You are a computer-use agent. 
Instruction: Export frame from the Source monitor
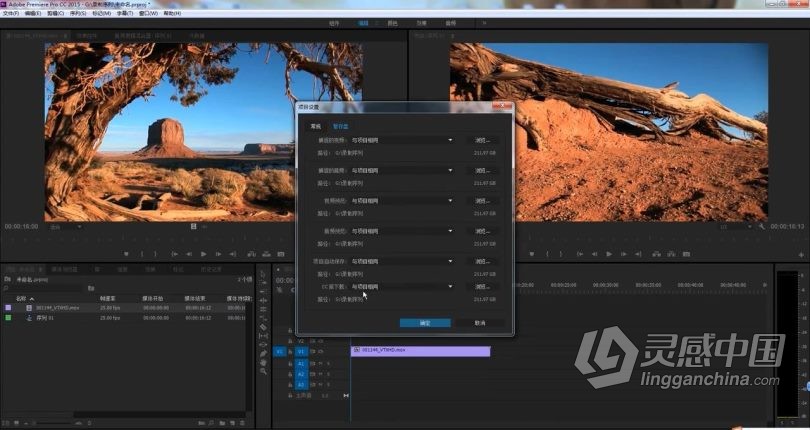281,254
